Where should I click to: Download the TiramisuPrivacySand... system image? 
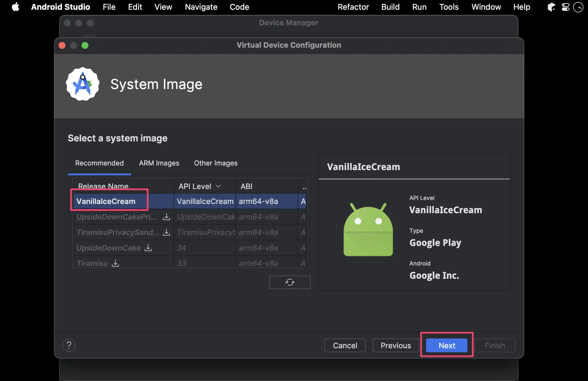tap(167, 232)
